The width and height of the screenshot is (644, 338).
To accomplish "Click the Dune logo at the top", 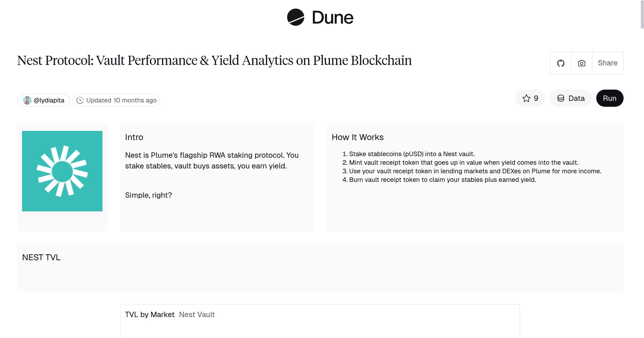I will tap(321, 17).
